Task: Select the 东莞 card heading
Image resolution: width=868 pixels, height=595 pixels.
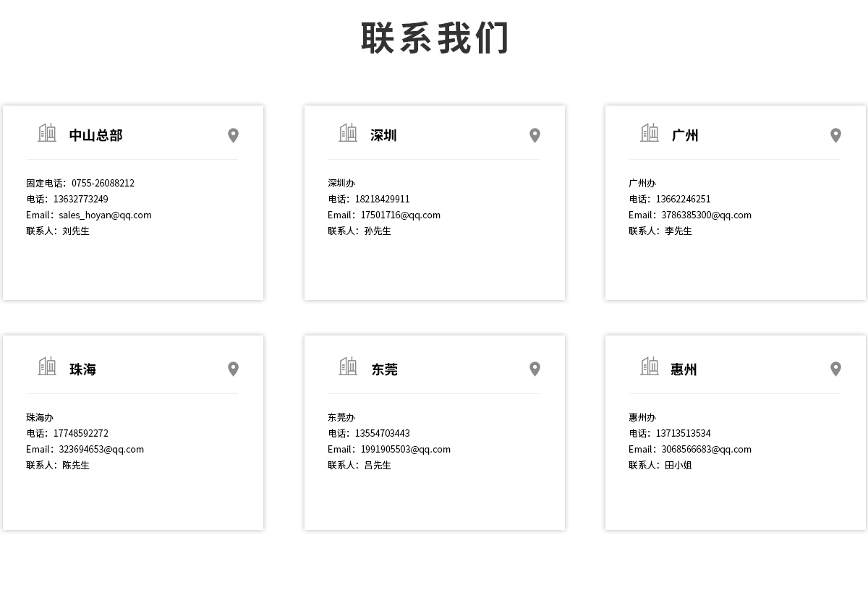Action: point(384,369)
